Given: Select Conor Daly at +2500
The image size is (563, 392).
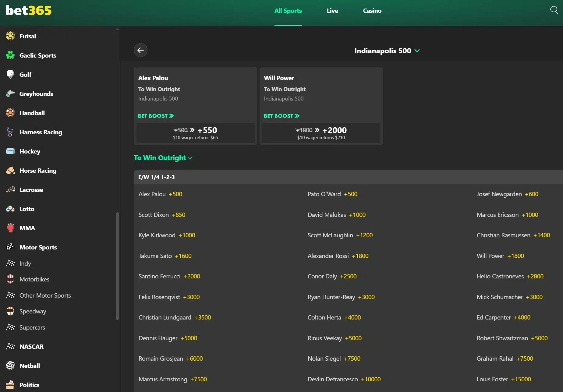Looking at the screenshot, I should (332, 276).
